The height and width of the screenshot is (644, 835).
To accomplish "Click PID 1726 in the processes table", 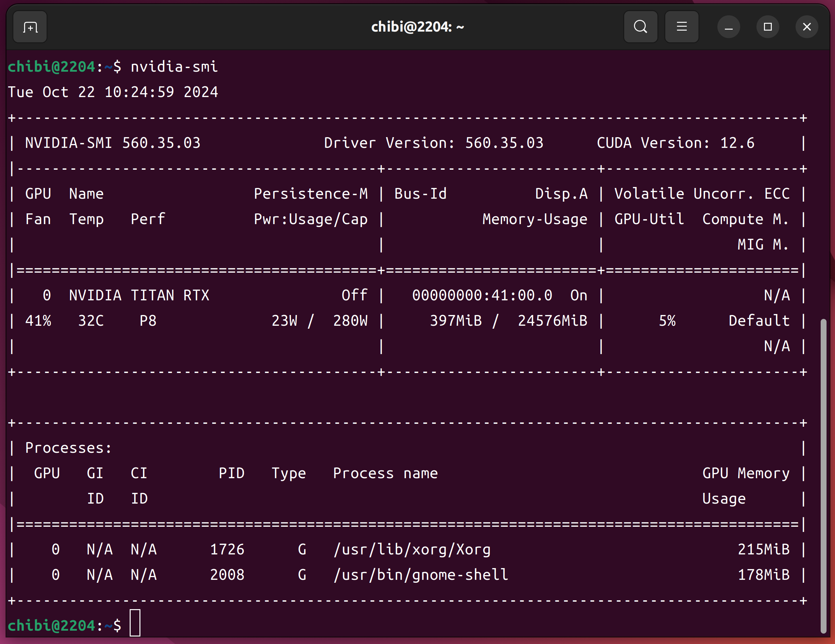I will (227, 550).
